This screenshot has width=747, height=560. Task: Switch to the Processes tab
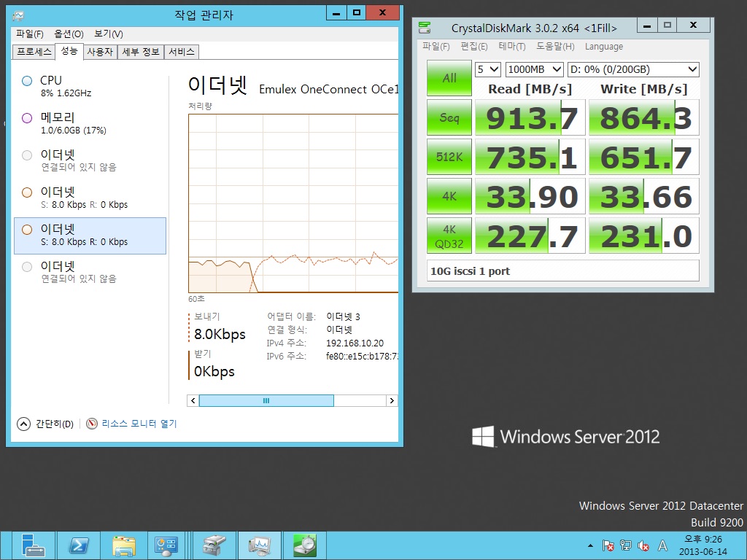coord(34,52)
